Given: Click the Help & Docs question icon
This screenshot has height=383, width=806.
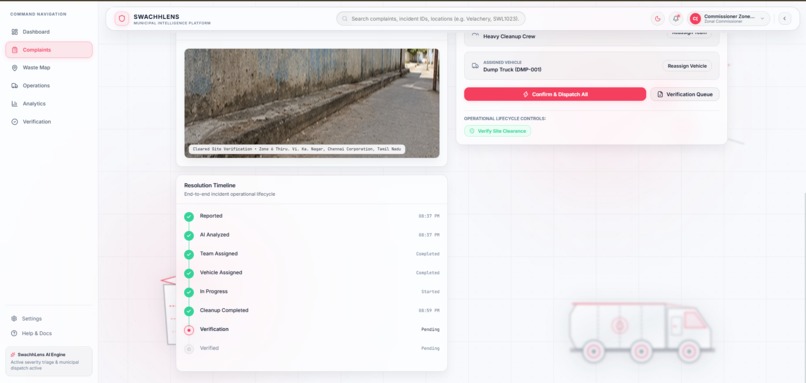Looking at the screenshot, I should (x=14, y=333).
